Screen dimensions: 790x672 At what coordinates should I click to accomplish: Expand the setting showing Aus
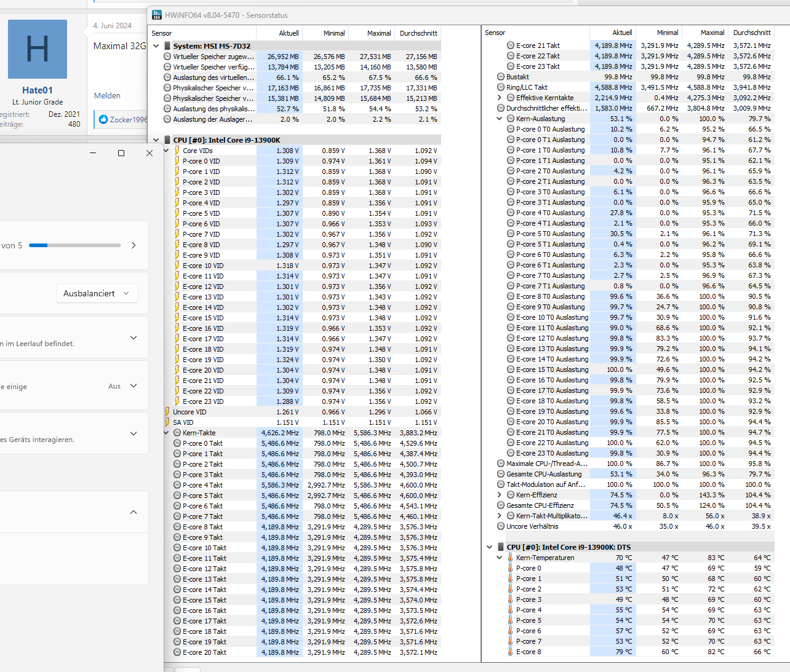coord(134,385)
